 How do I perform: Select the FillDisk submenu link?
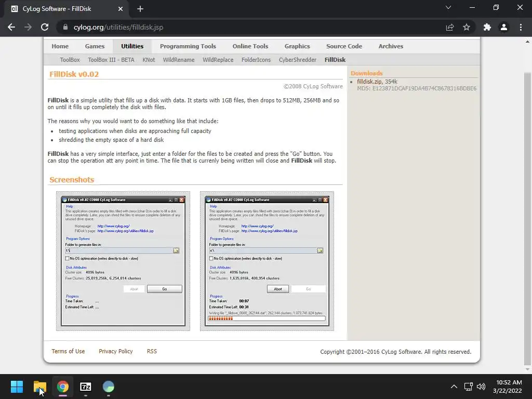(x=335, y=60)
